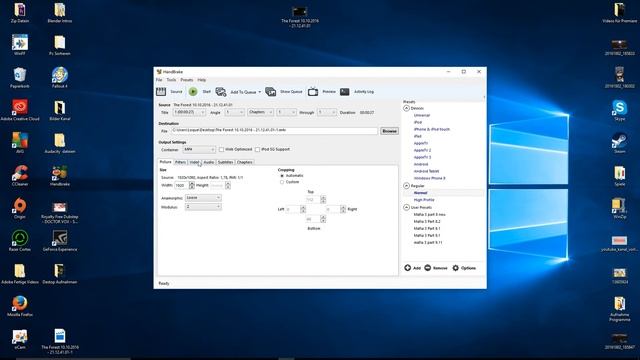The height and width of the screenshot is (360, 640).
Task: Open the Chapters range-type dropdown
Action: coord(260,112)
